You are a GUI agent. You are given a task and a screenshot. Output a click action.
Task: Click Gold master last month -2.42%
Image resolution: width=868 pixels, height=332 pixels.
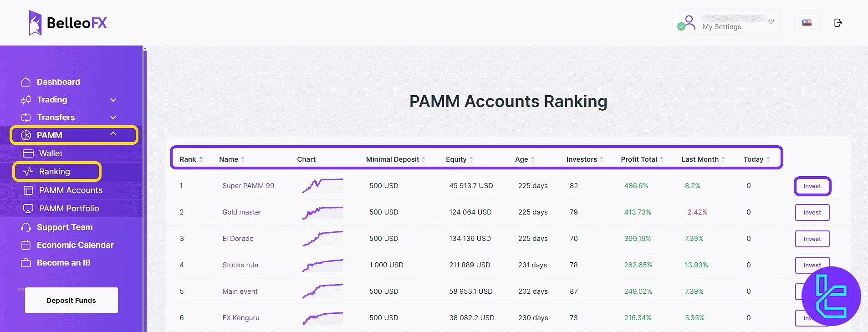tap(696, 212)
